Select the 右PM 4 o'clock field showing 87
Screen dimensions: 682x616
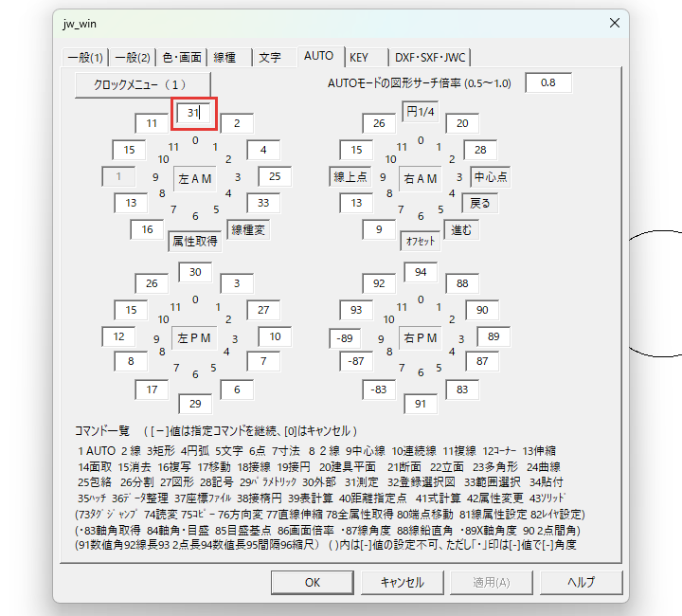[482, 361]
